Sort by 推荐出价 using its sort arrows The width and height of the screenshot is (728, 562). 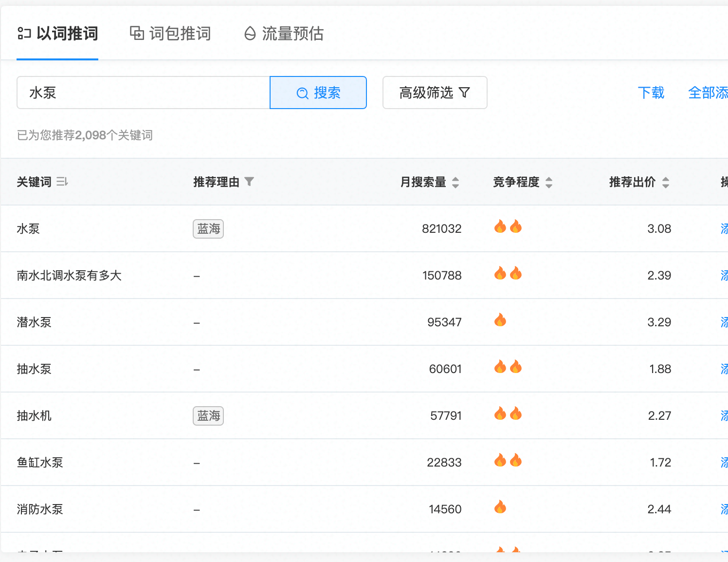[666, 183]
